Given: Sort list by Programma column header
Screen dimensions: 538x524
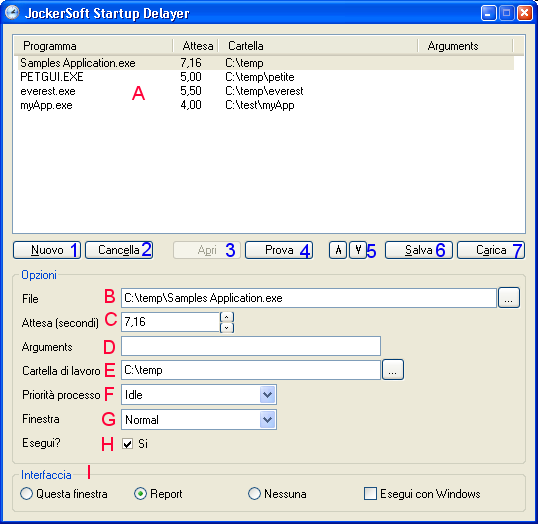Looking at the screenshot, I should pos(93,46).
